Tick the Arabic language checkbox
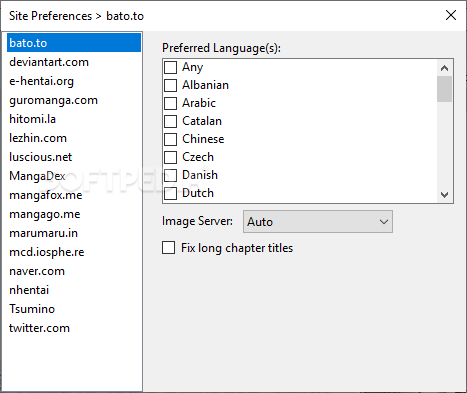Screen dimensions: 467x393 point(170,103)
